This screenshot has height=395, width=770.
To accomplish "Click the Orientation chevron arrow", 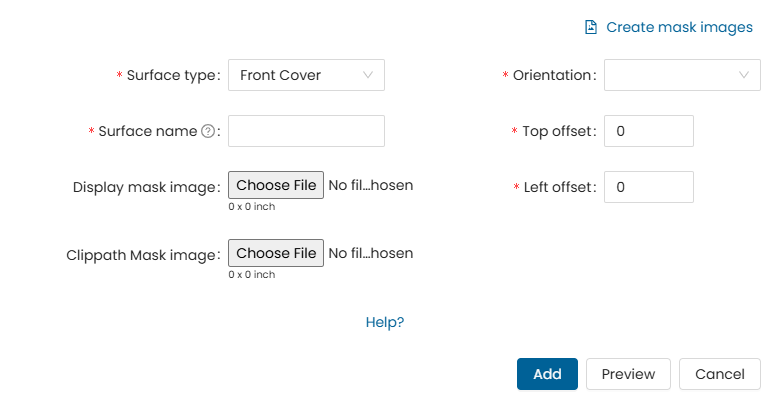I will [744, 75].
